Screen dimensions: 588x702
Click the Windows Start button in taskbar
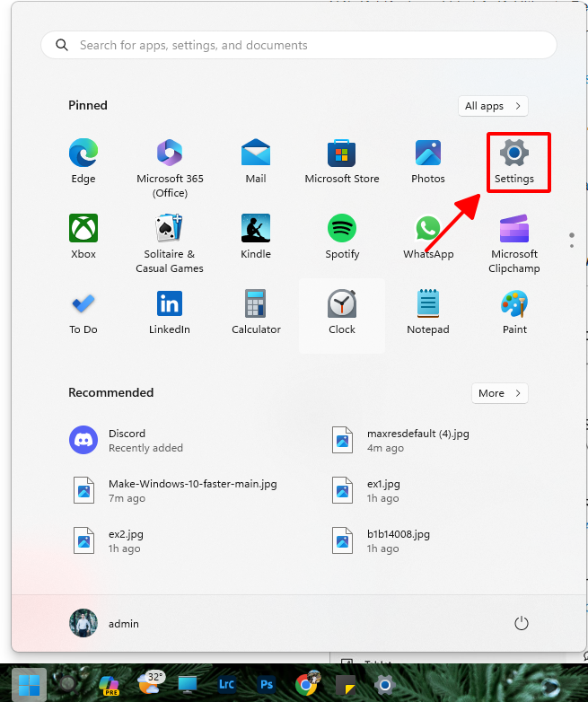29,685
